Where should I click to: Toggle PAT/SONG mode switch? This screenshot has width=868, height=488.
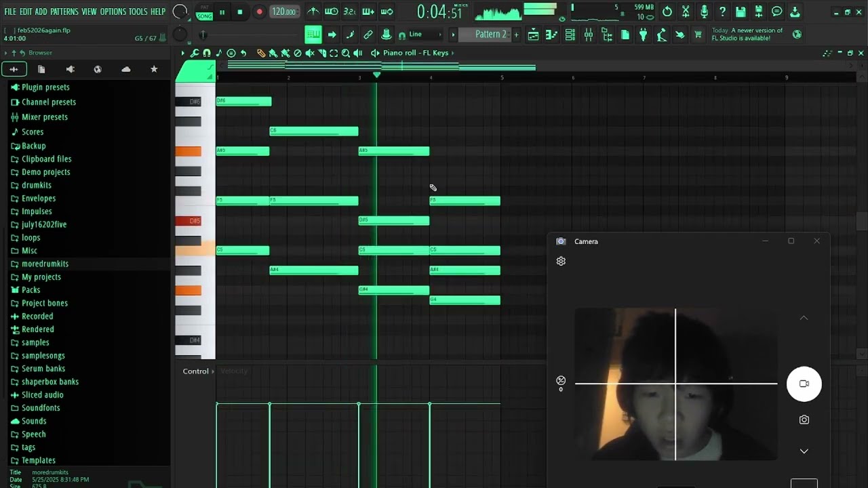point(204,12)
